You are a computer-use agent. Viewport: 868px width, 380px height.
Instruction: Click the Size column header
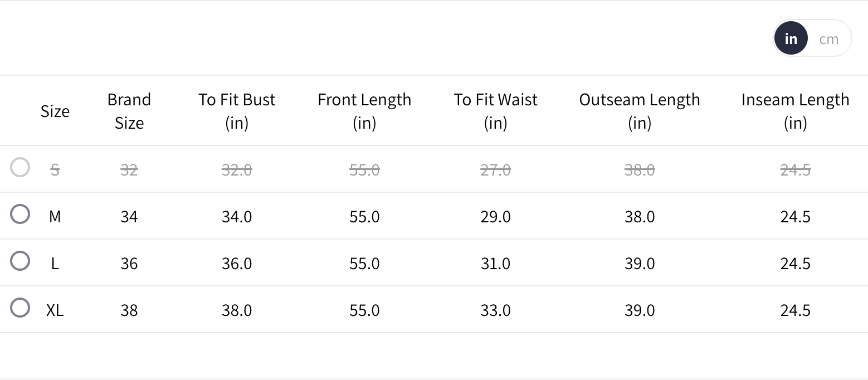click(x=55, y=111)
